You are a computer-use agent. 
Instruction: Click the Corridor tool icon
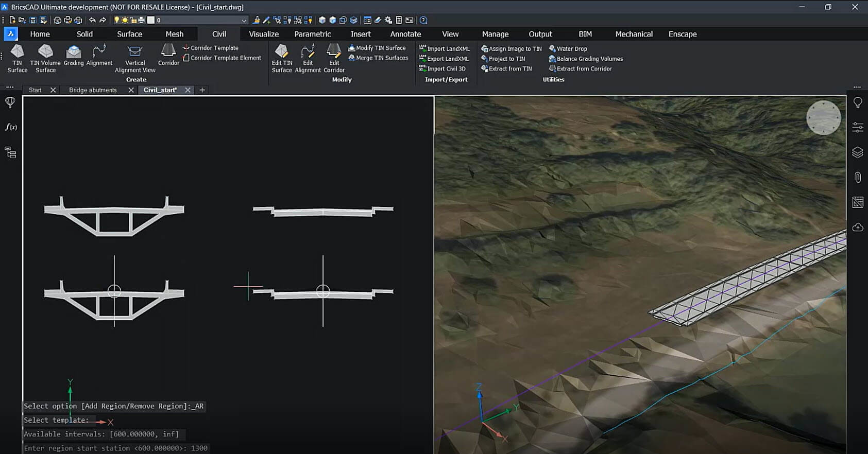168,51
